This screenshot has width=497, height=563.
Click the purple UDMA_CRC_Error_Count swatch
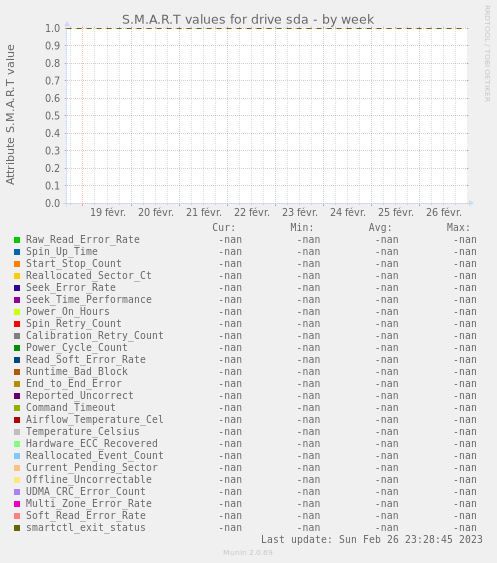pos(17,492)
